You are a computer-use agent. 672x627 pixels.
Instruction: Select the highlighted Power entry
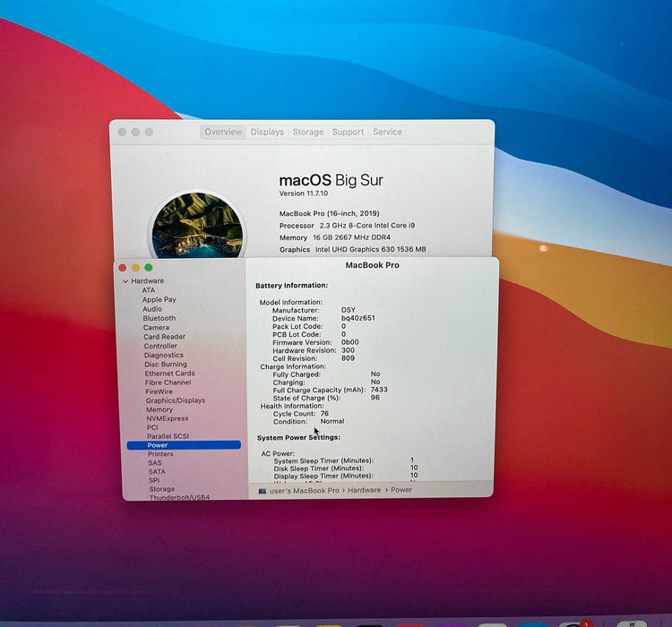coord(184,445)
